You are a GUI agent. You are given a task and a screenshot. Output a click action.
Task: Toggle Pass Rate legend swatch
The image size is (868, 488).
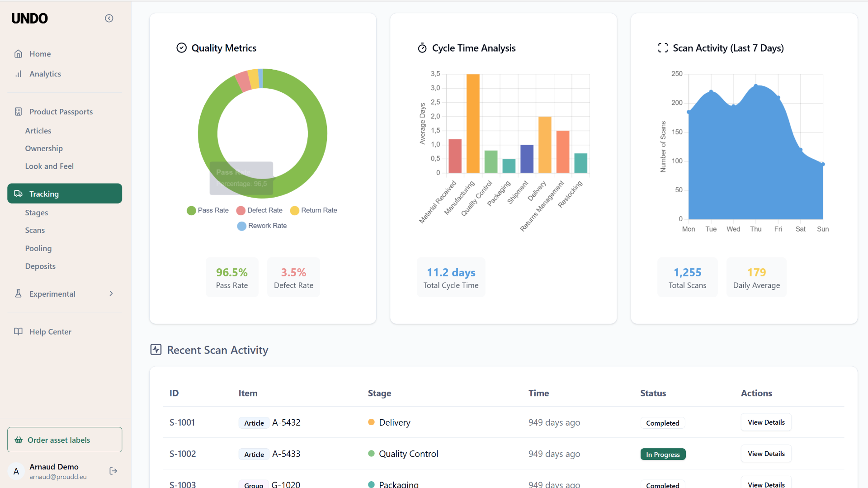(191, 210)
